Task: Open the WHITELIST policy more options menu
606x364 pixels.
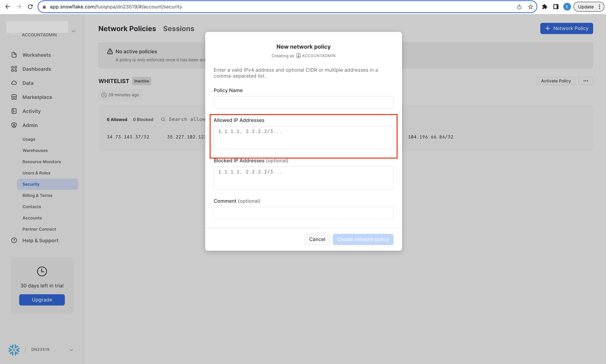Action: coord(586,81)
